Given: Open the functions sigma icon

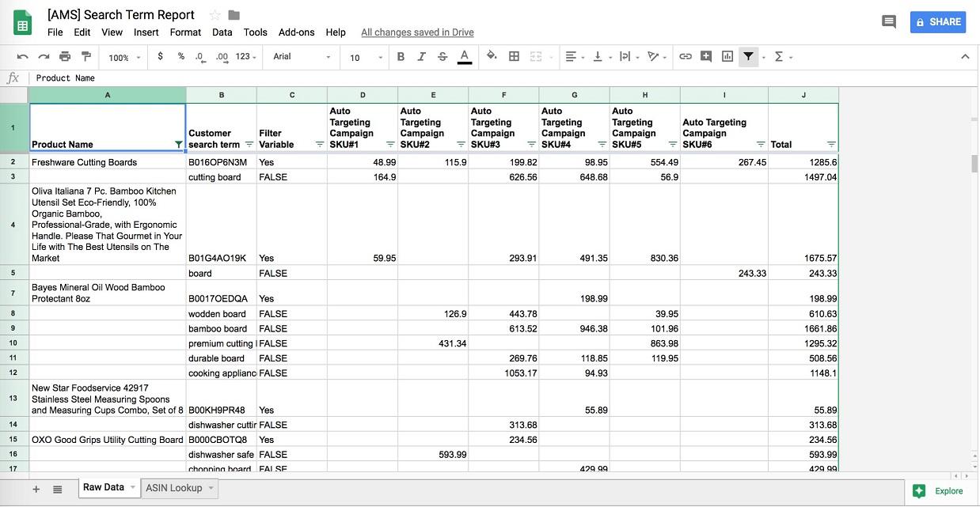Looking at the screenshot, I should tap(780, 56).
